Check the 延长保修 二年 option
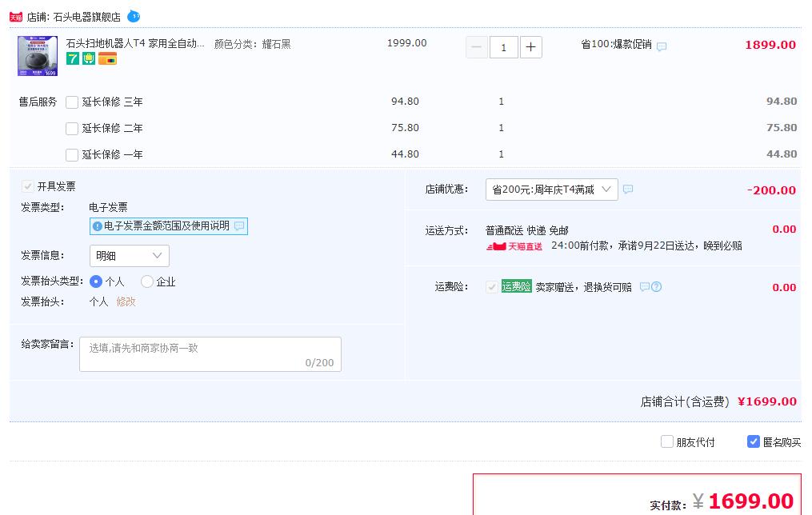The image size is (812, 515). click(x=72, y=129)
